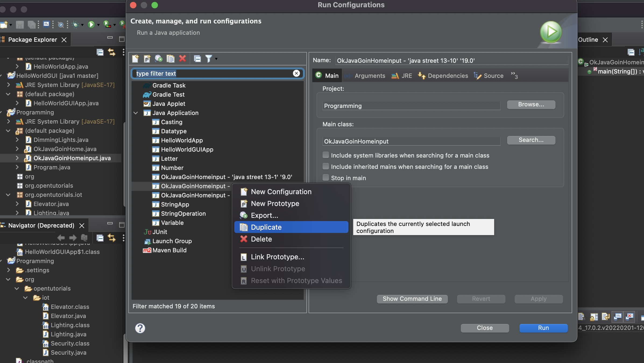Click the Duplicate configuration toolbar icon

(171, 58)
